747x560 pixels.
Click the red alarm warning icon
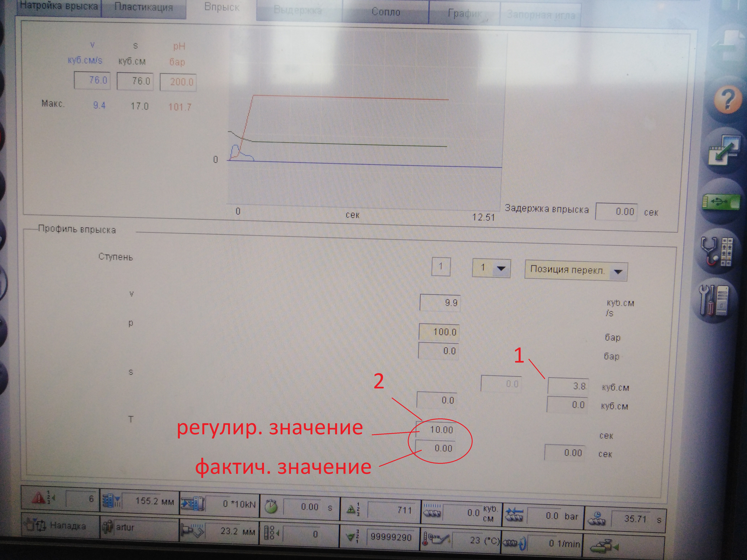(38, 498)
